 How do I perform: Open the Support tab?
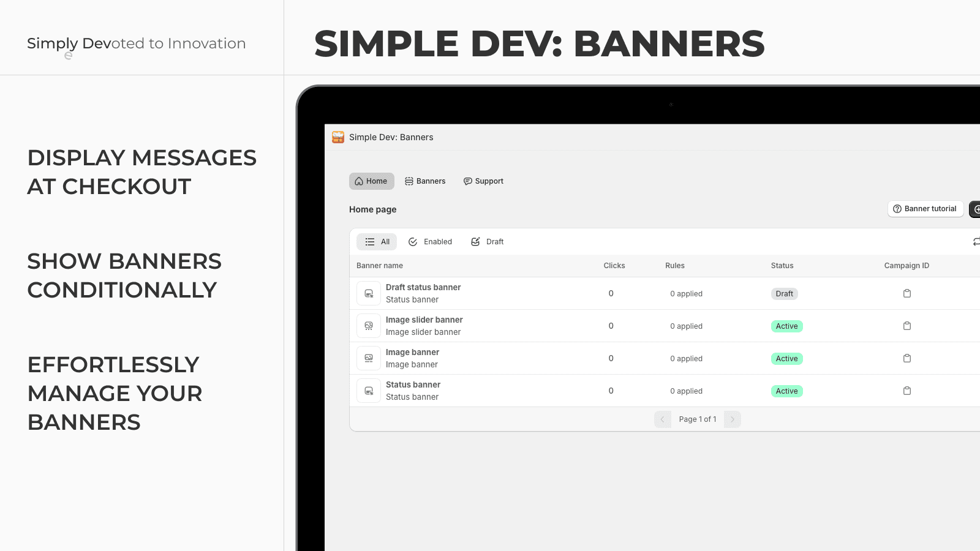coord(483,181)
